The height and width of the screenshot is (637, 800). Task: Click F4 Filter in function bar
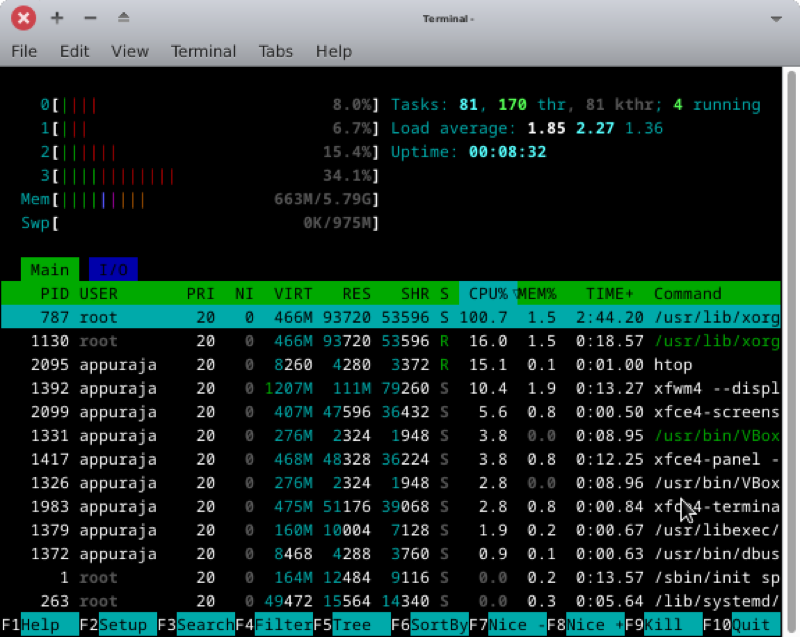coord(274,624)
